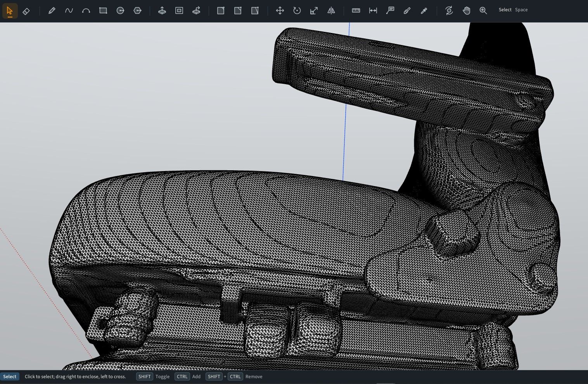Choose the Follow Me tool
588x384 pixels.
click(196, 11)
